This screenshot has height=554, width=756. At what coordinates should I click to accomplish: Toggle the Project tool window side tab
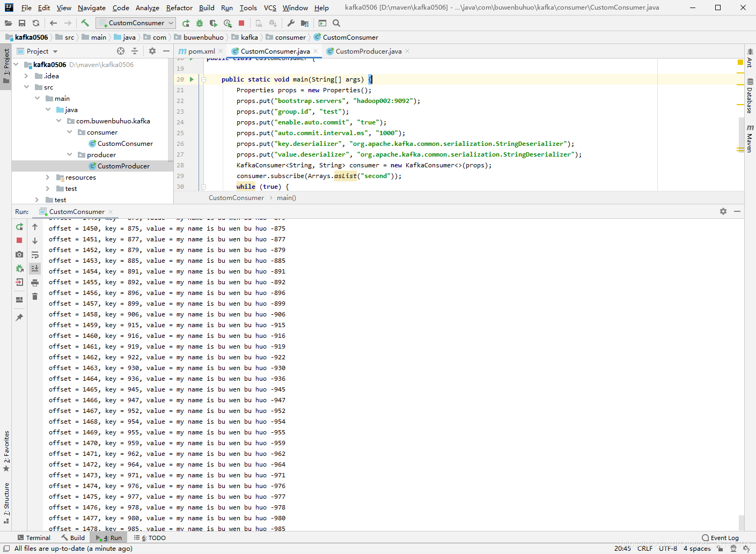6,67
